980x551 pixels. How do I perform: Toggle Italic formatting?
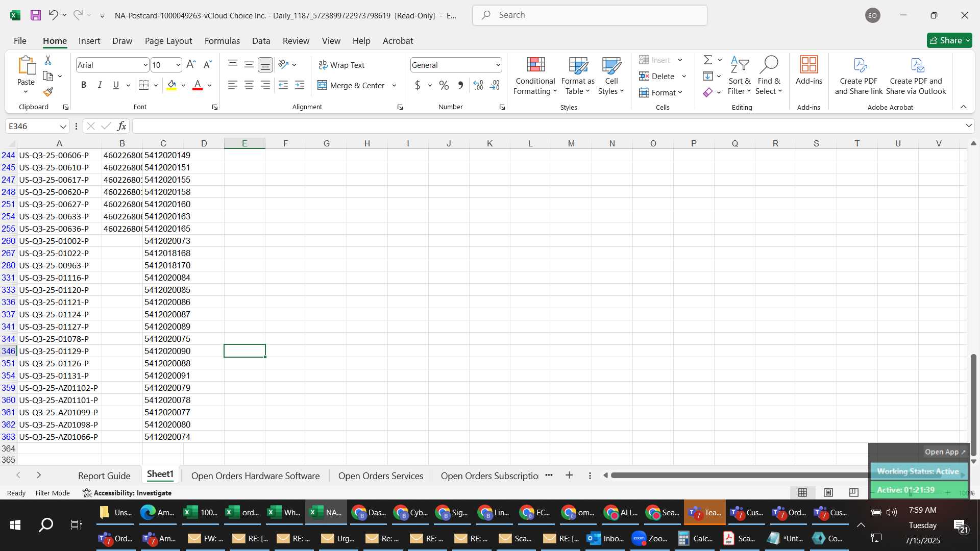[100, 85]
